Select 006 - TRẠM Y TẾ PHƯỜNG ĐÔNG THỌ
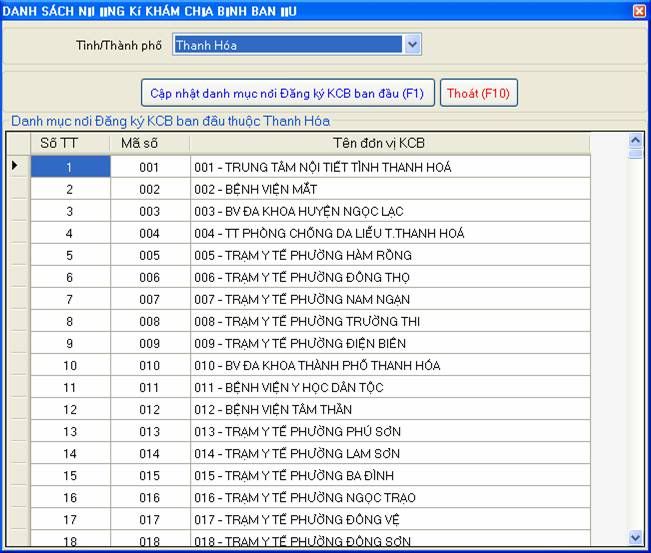The height and width of the screenshot is (553, 651). [x=390, y=277]
